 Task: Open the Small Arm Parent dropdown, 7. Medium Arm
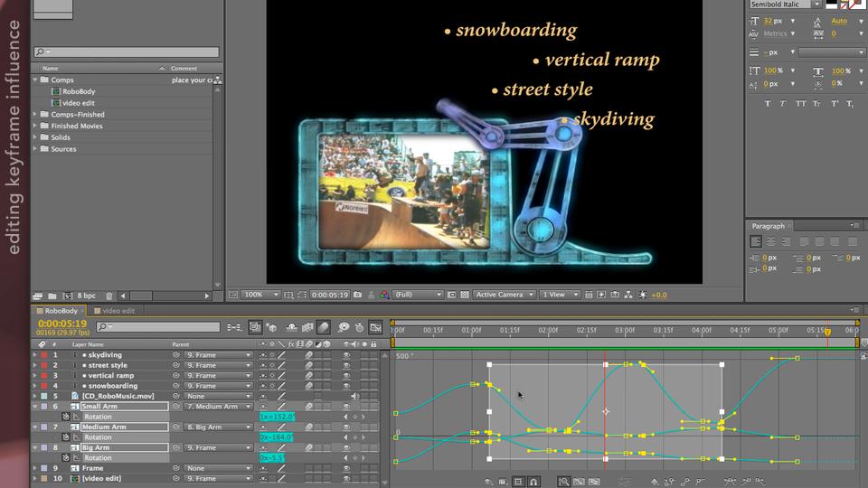coord(218,407)
